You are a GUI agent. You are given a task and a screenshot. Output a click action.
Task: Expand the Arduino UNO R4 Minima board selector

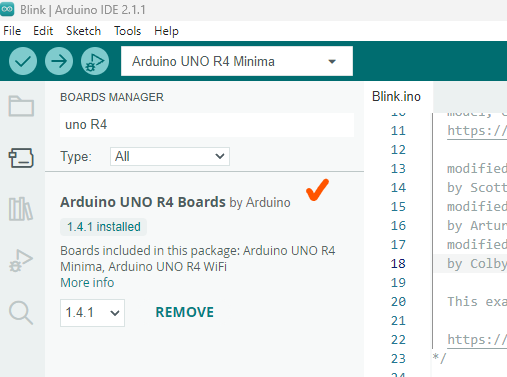[237, 61]
